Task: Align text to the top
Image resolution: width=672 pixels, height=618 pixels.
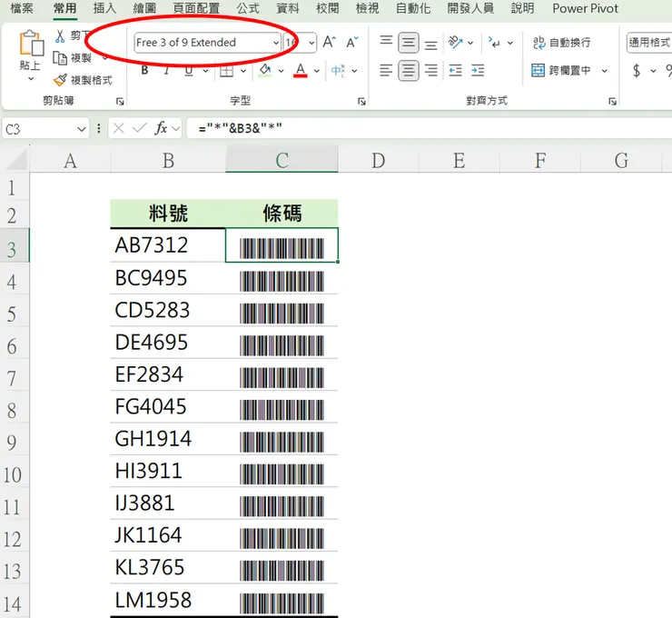Action: point(386,42)
